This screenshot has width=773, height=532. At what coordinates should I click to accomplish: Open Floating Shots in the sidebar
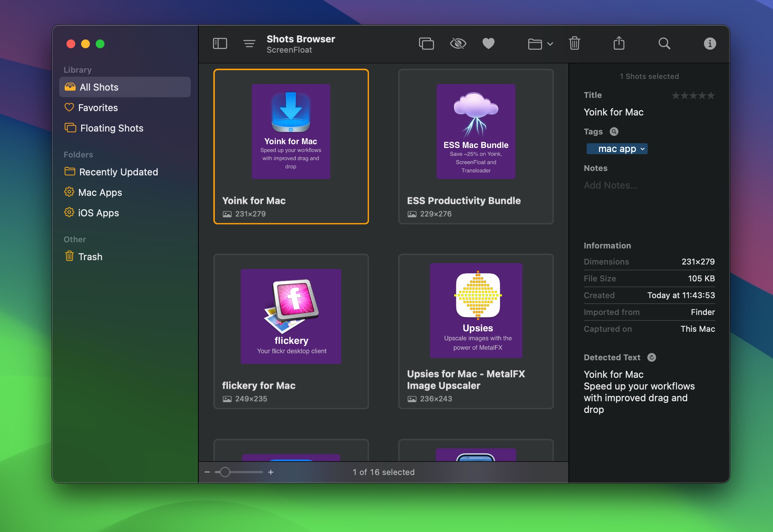click(125, 128)
